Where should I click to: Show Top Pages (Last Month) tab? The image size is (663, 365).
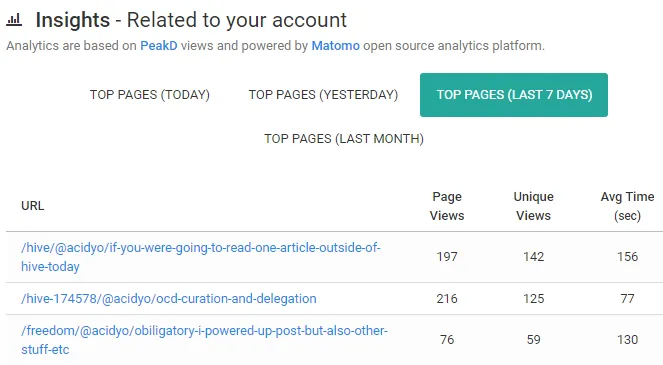[344, 139]
